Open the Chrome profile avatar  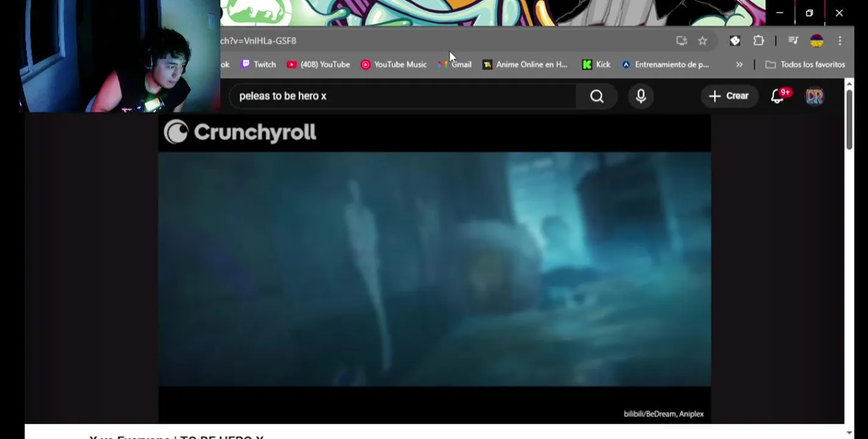(x=817, y=41)
